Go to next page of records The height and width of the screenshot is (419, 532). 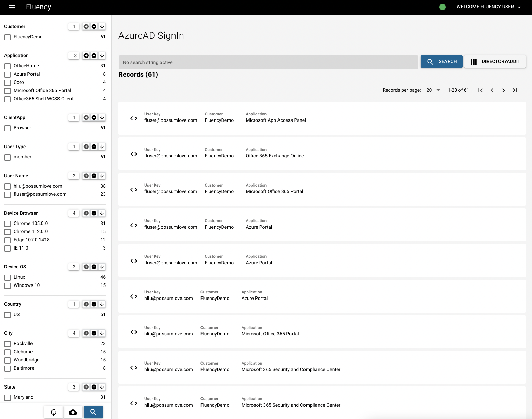point(503,90)
